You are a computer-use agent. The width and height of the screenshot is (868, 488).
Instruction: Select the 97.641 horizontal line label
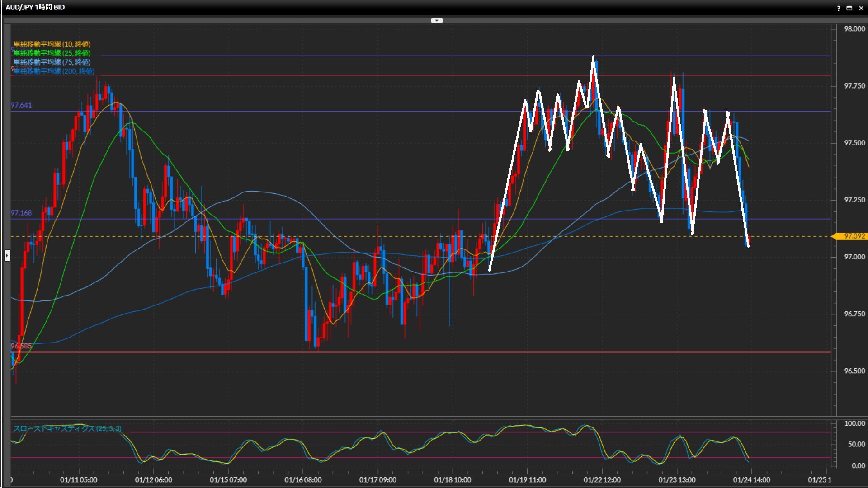(x=21, y=105)
